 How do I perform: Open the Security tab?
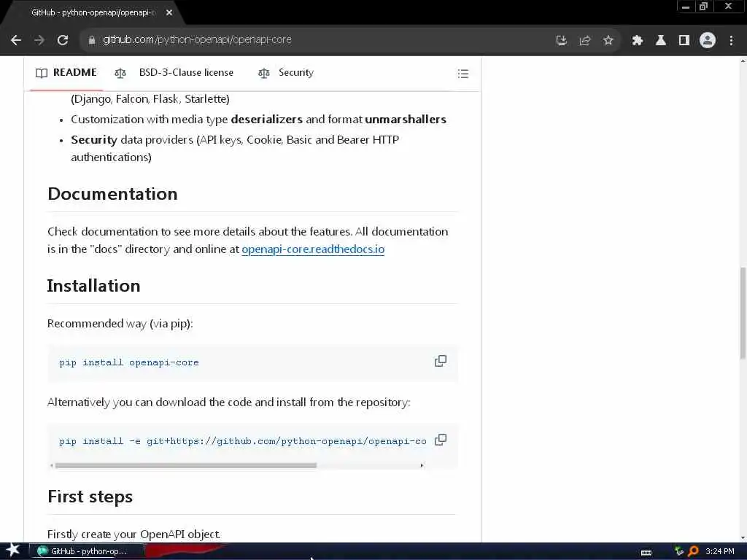[286, 73]
